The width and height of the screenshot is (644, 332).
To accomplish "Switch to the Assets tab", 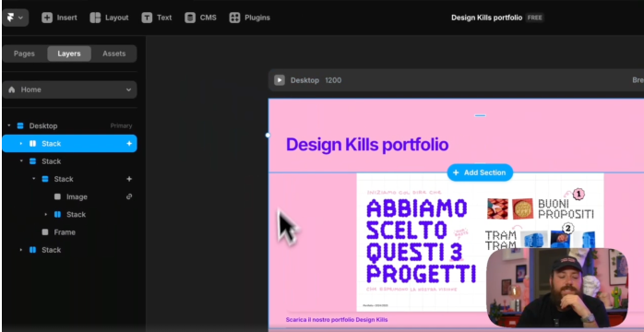I will 114,53.
